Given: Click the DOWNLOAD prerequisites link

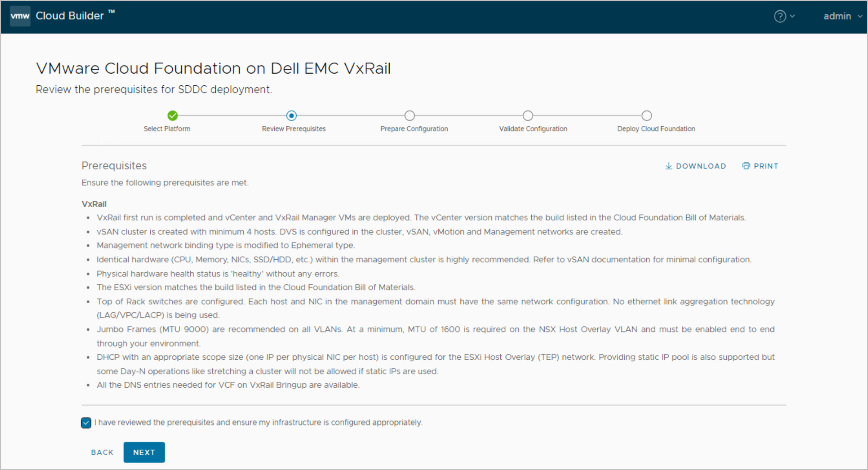Looking at the screenshot, I should pyautogui.click(x=701, y=166).
